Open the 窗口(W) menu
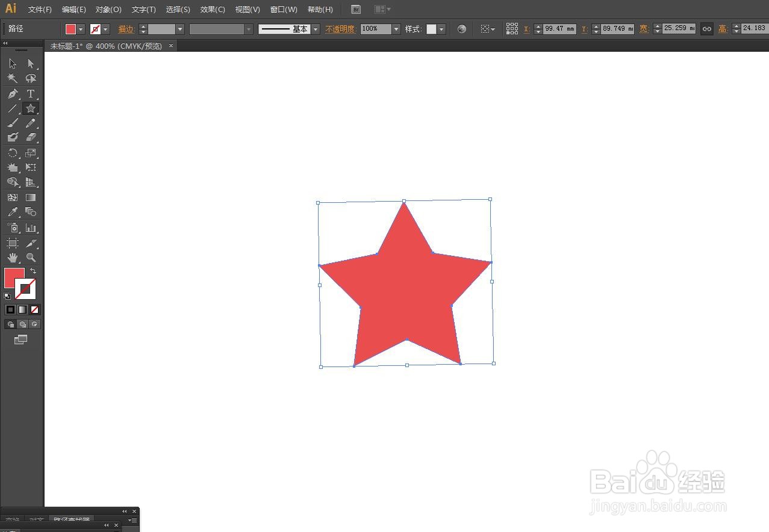 (x=284, y=10)
